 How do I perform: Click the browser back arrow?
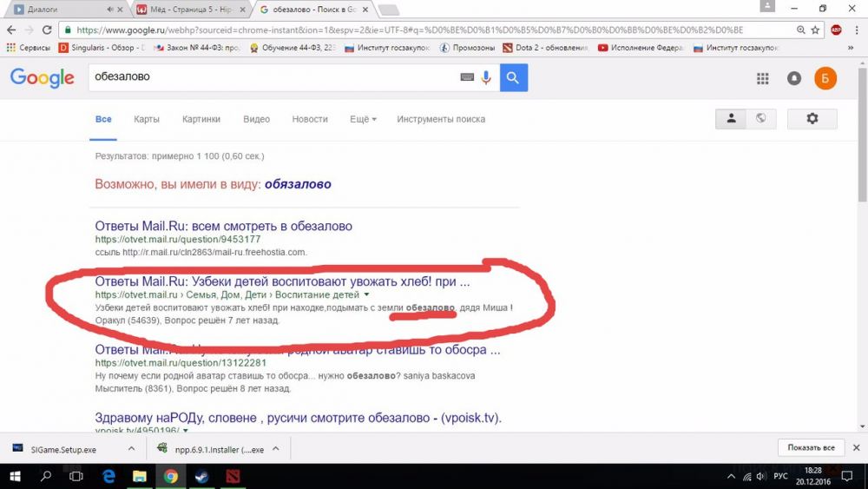11,30
